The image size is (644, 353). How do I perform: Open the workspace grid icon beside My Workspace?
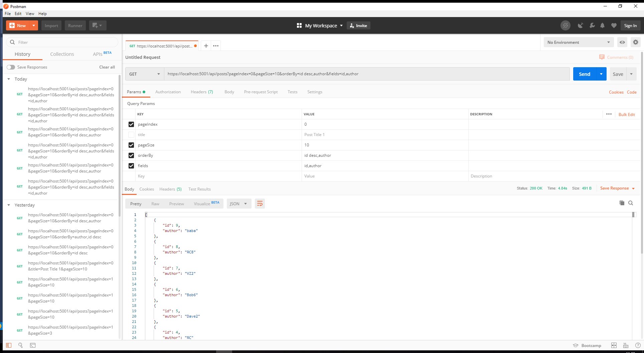(299, 25)
